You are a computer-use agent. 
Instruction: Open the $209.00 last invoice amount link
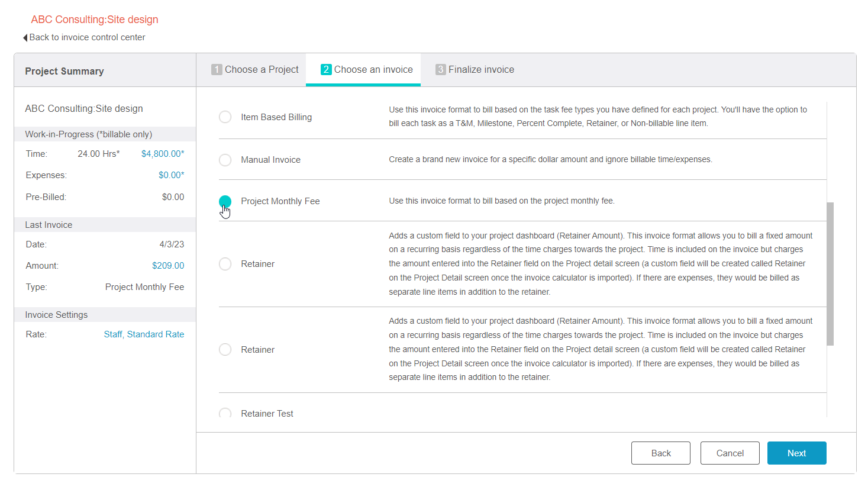click(168, 266)
